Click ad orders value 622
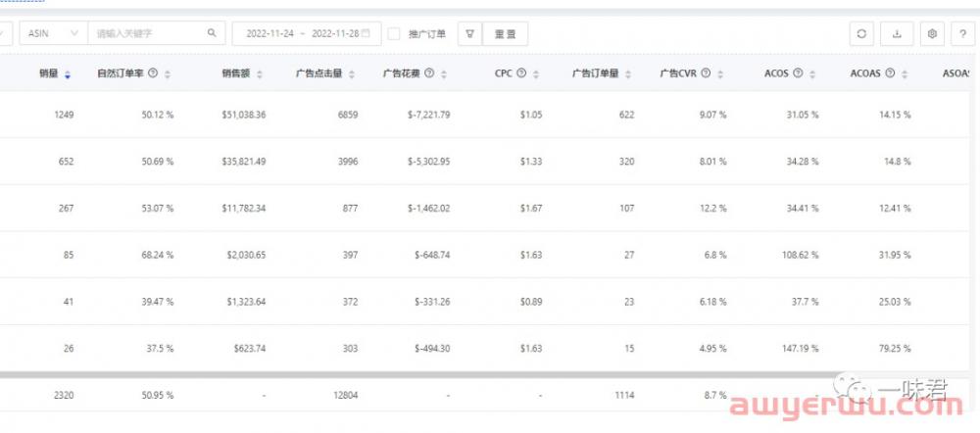This screenshot has height=433, width=980. [x=627, y=115]
